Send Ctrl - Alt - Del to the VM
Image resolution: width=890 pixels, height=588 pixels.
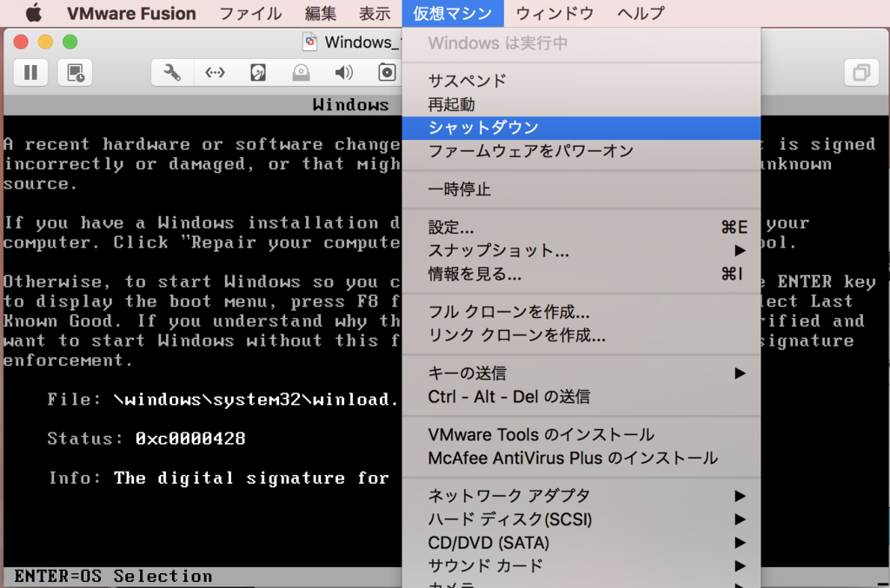click(x=581, y=396)
